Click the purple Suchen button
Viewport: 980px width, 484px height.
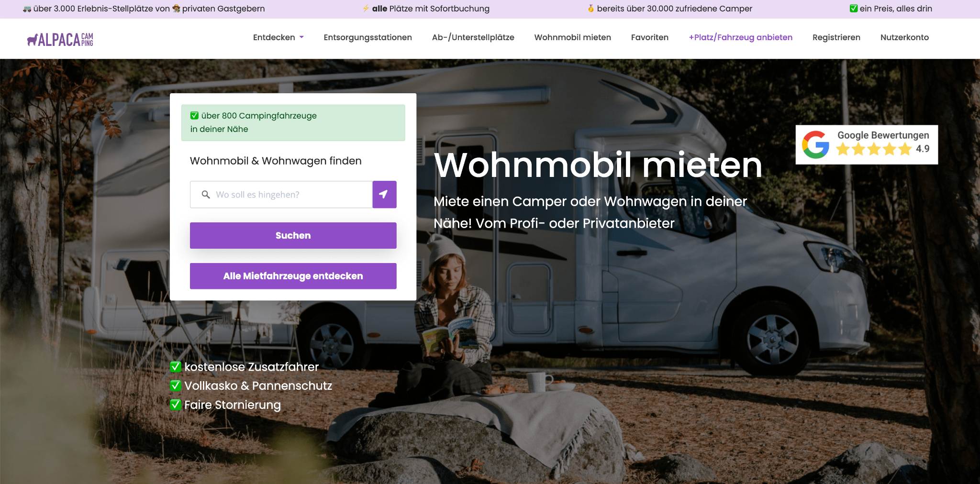coord(293,235)
